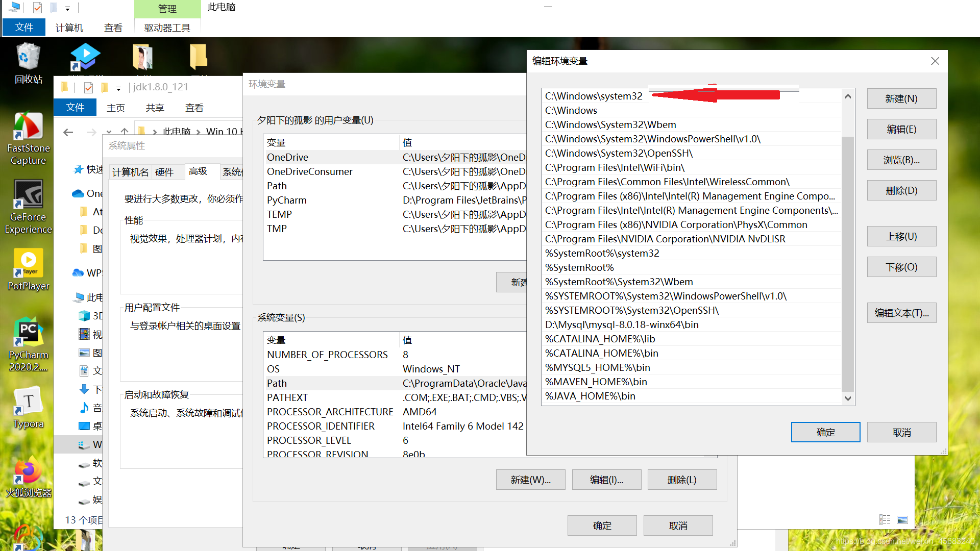Open the Recycle Bin desktop icon
This screenshot has width=980, height=551.
(28, 63)
